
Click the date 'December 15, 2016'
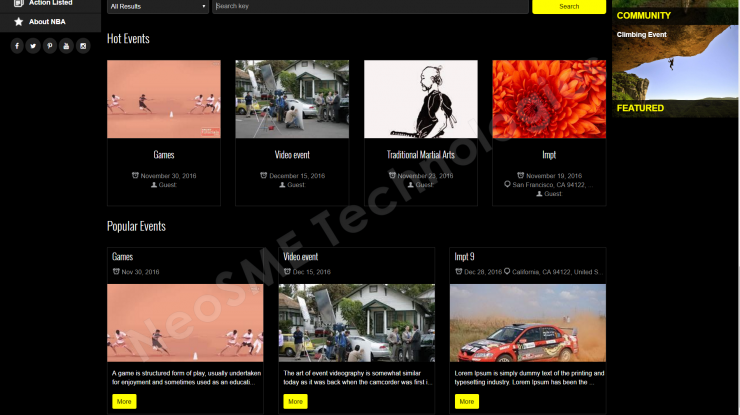coord(297,176)
